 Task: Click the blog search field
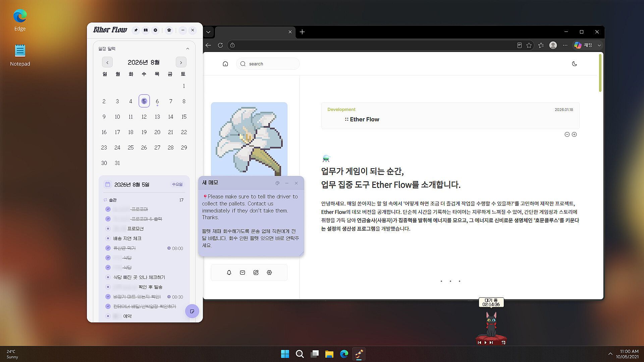click(268, 64)
